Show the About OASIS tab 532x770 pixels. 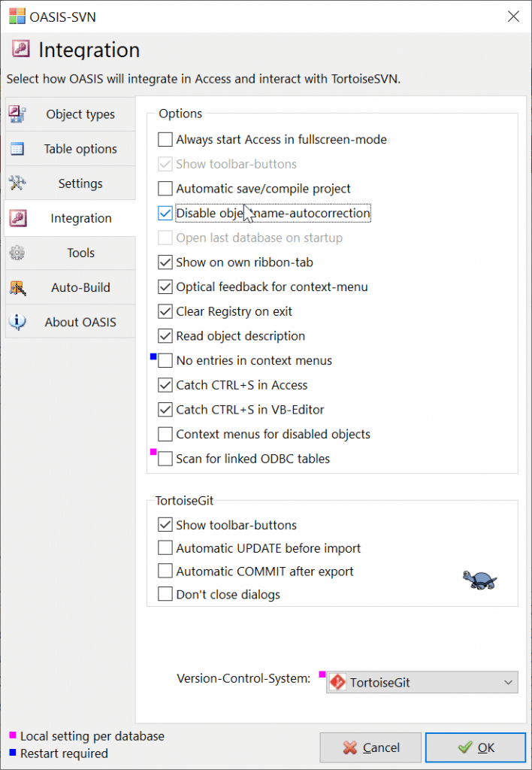coord(70,322)
